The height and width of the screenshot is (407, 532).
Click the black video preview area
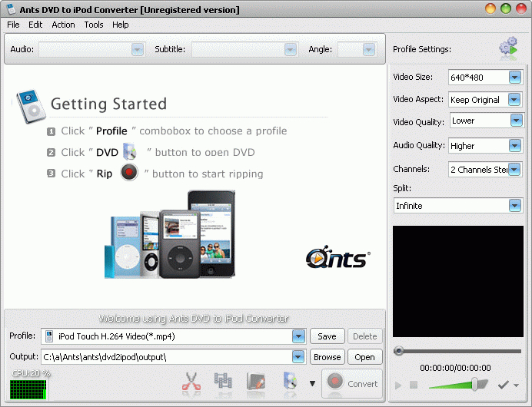(458, 281)
